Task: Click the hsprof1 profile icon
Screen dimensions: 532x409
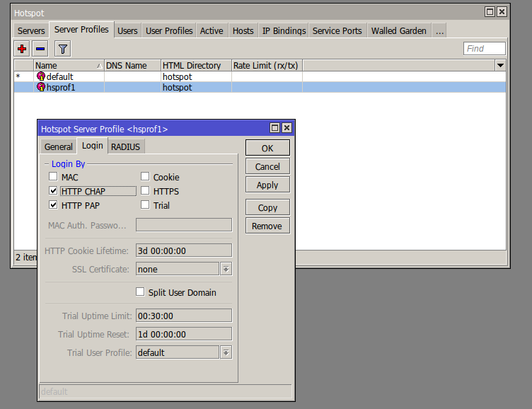Action: click(41, 87)
